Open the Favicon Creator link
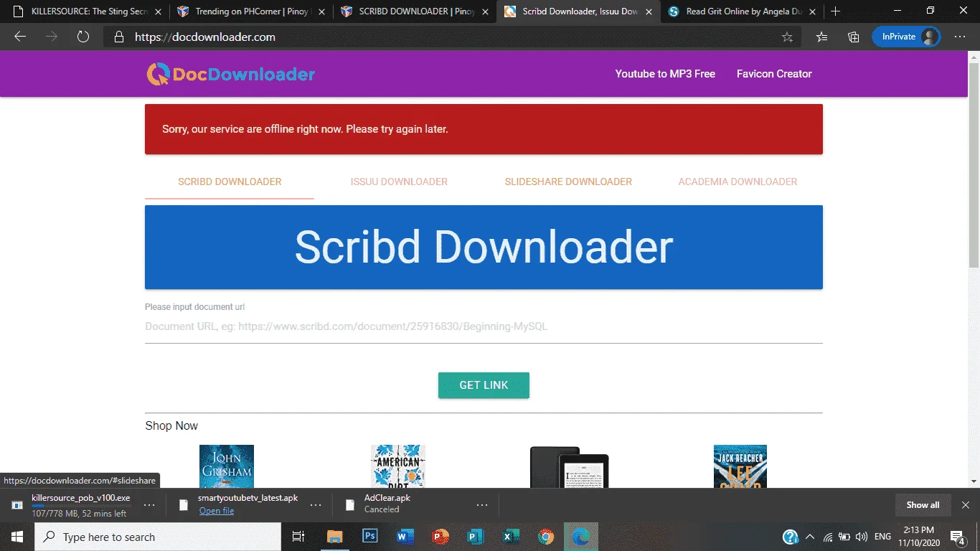 (x=774, y=74)
